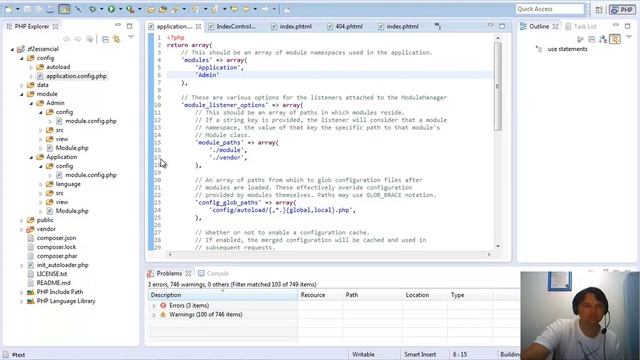Open the Debug icon dropdown arrow
This screenshot has width=640, height=360.
click(x=101, y=9)
